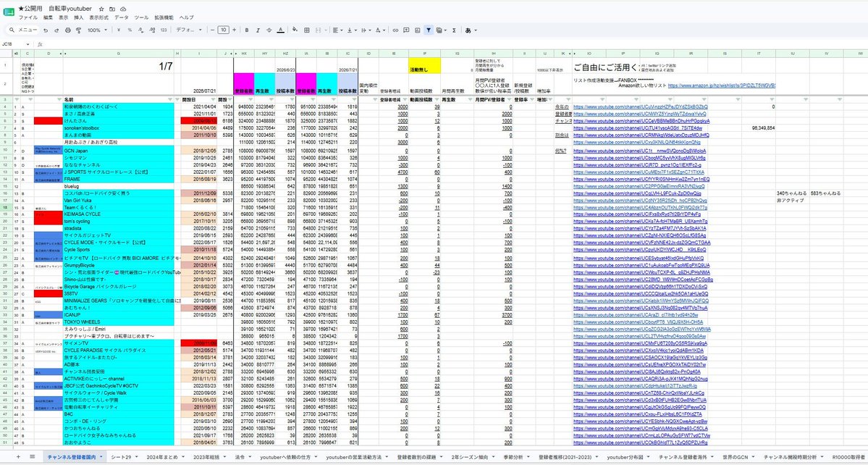This screenshot has height=465, width=868.
Task: Check the cloud save status icon
Action: coord(123,9)
